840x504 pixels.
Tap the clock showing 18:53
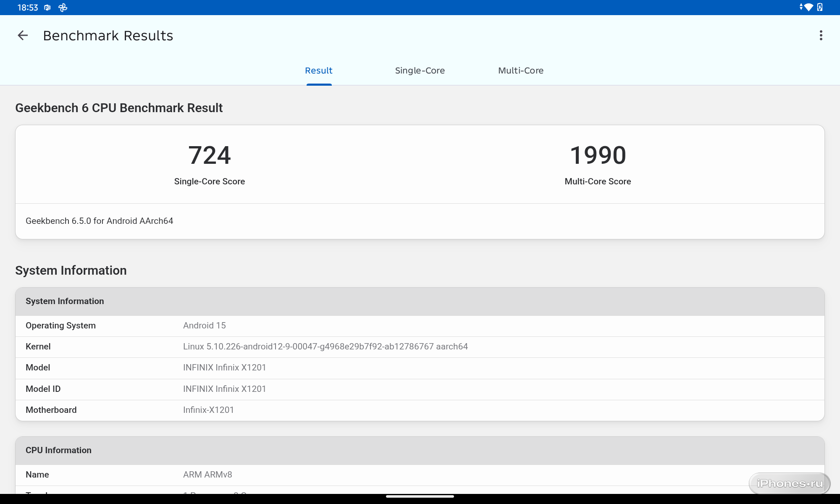[x=28, y=8]
